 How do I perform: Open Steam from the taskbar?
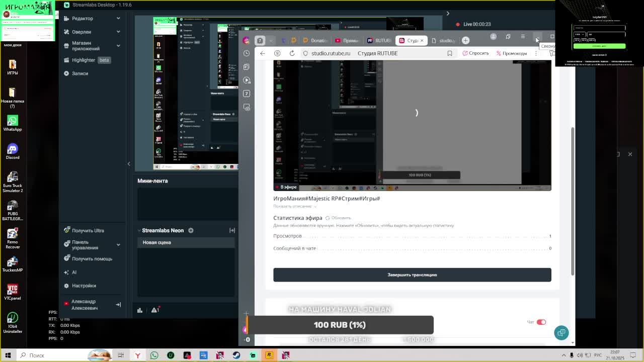(236, 355)
